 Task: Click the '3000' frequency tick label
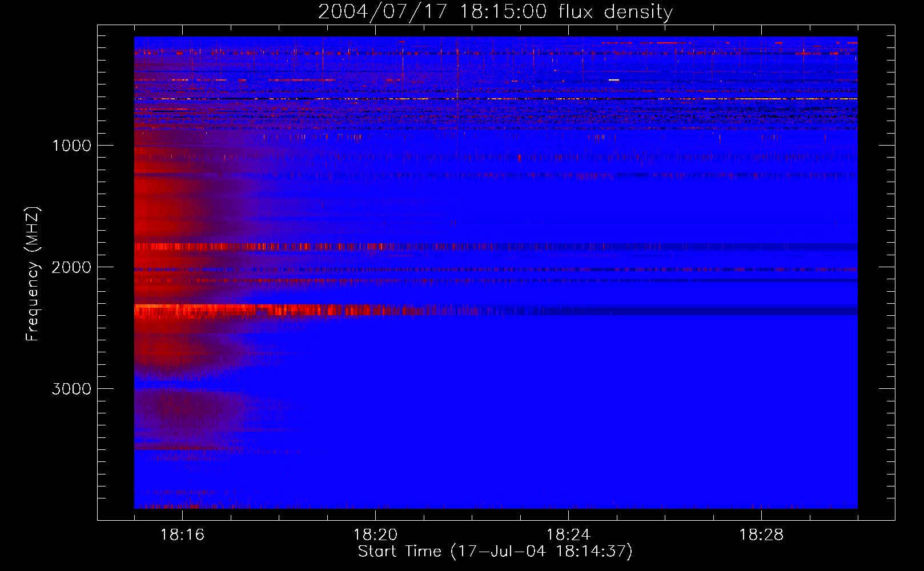[71, 389]
